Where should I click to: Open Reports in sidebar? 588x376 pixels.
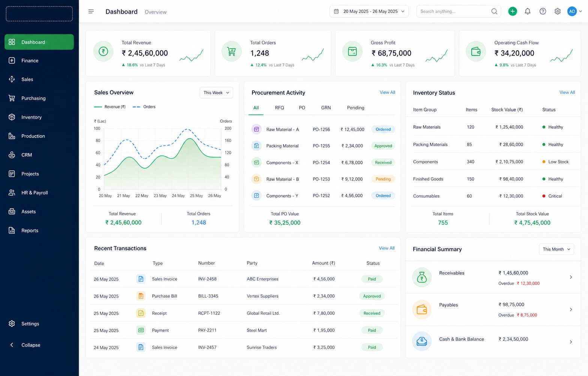pyautogui.click(x=39, y=231)
